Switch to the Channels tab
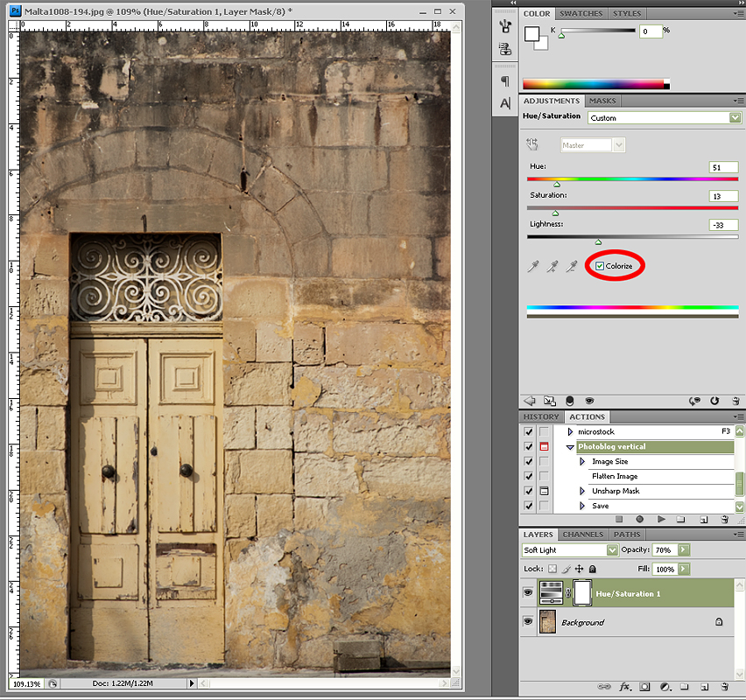Viewport: 746px width, 700px height. coord(583,535)
